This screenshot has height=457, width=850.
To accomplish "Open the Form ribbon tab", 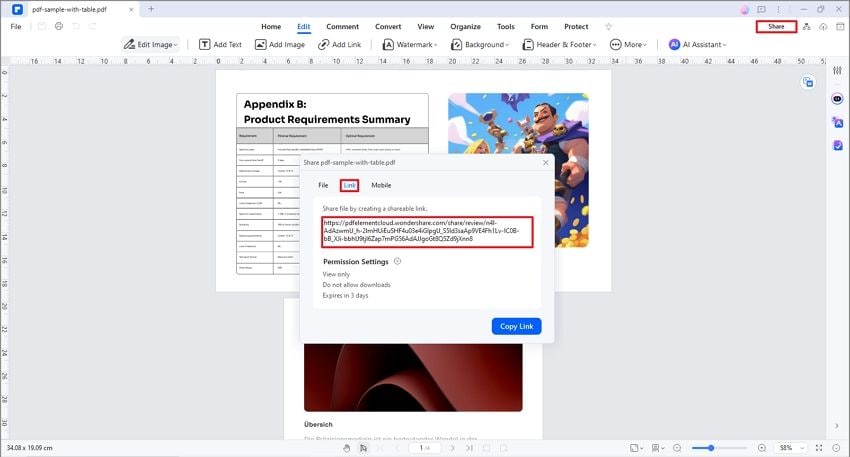I will (x=539, y=27).
